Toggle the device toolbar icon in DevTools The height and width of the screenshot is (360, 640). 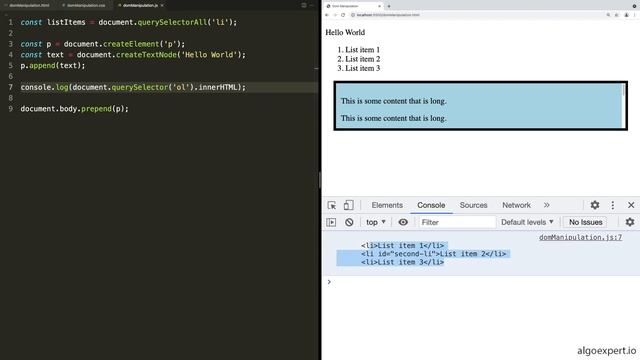[349, 205]
